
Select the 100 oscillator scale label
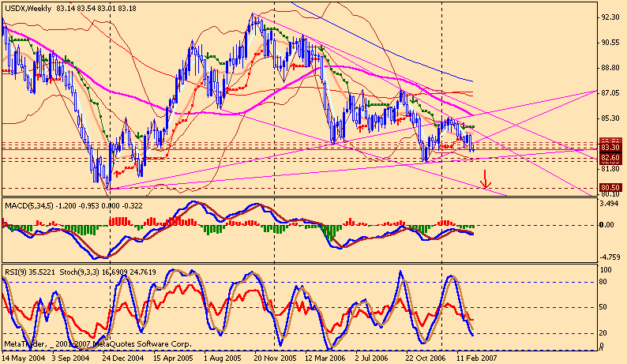click(x=606, y=270)
